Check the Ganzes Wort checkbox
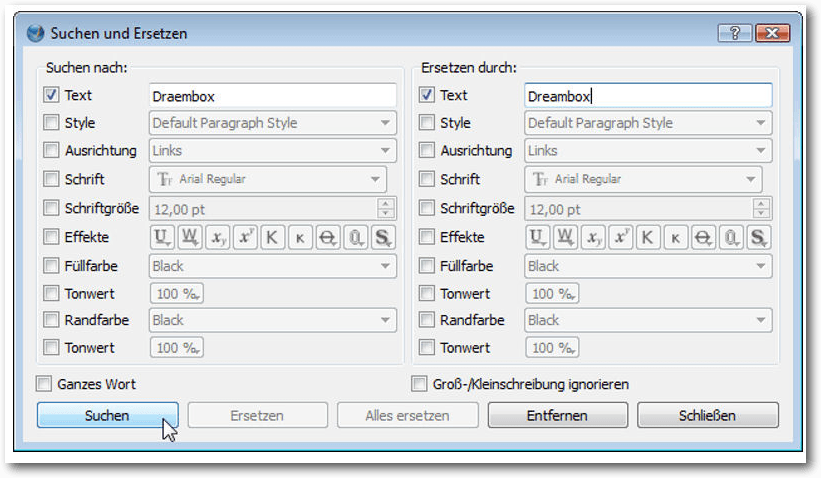The width and height of the screenshot is (821, 478). pyautogui.click(x=43, y=384)
